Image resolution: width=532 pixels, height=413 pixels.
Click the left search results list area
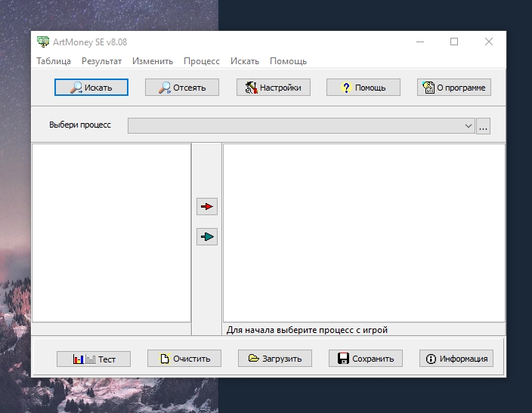click(111, 233)
